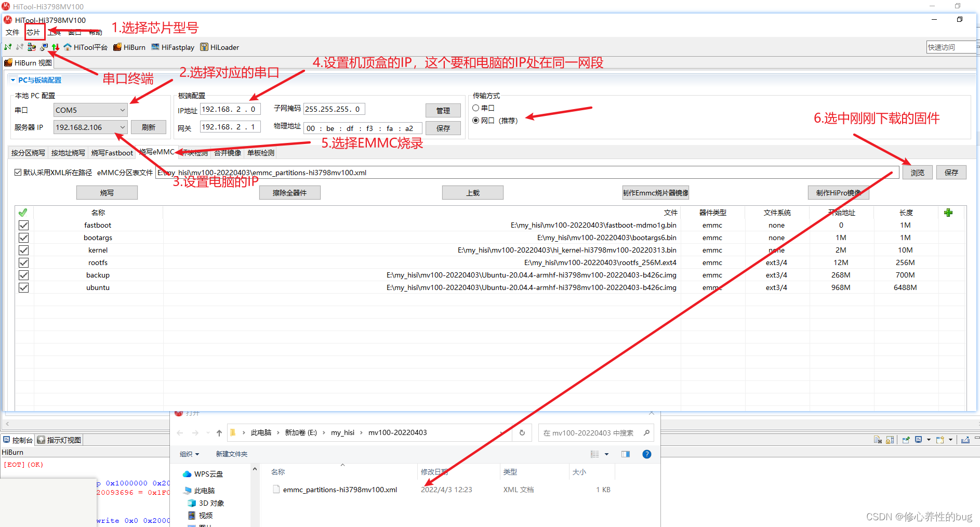
Task: Open the new console dropdown arrow
Action: click(x=950, y=440)
